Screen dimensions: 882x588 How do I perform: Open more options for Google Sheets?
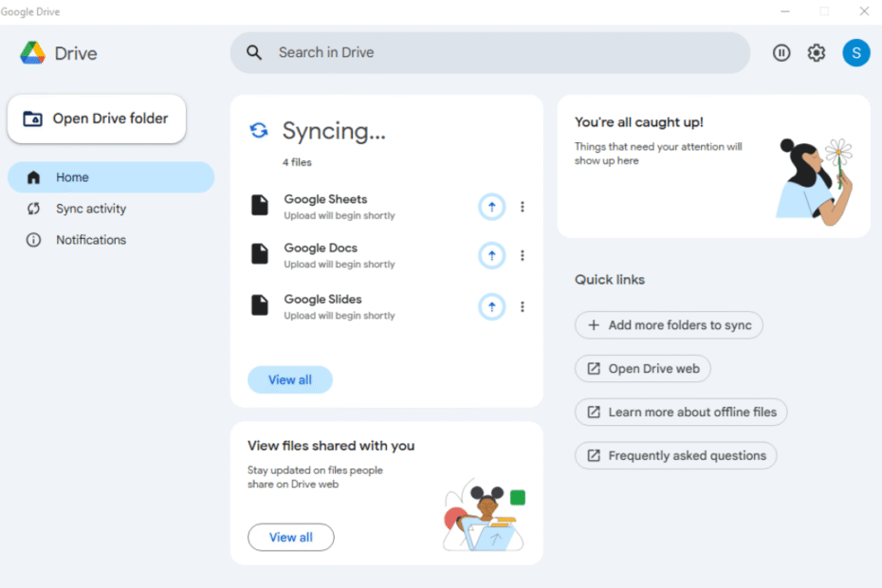tap(523, 207)
